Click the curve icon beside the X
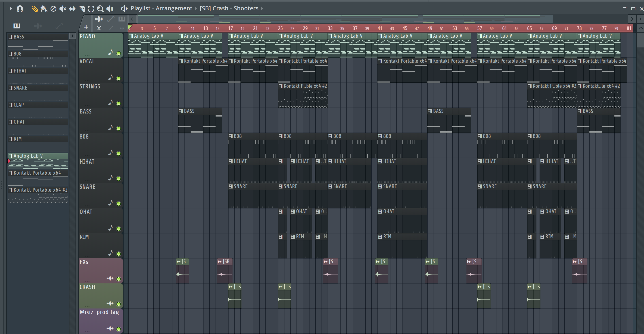This screenshot has width=644, height=334. point(111,28)
